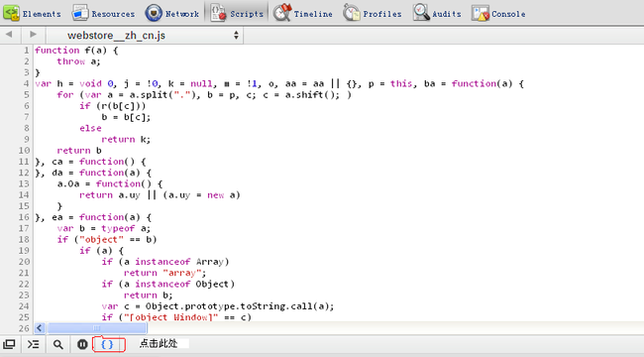
Task: Click code text "b = b[c];"
Action: pos(126,117)
